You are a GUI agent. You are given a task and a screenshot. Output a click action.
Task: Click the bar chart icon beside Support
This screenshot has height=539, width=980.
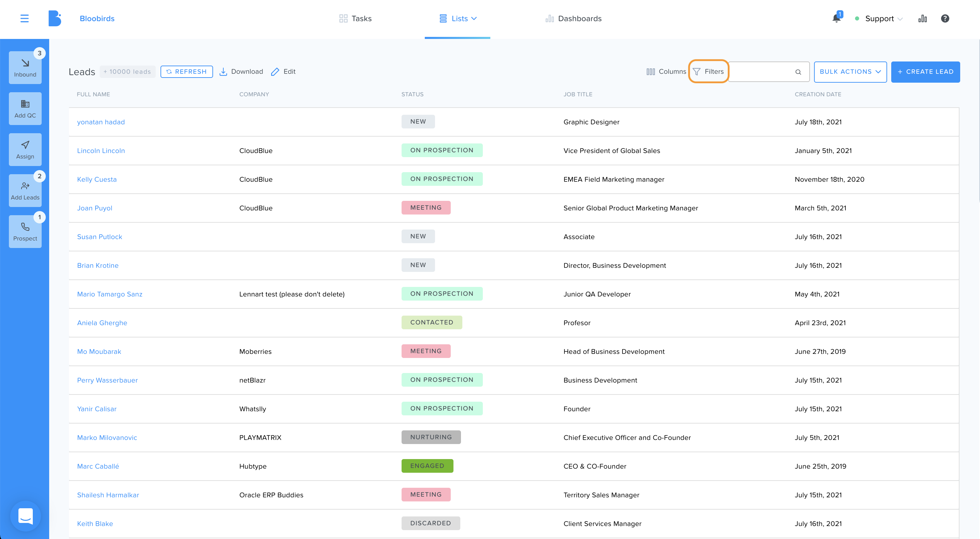point(923,18)
